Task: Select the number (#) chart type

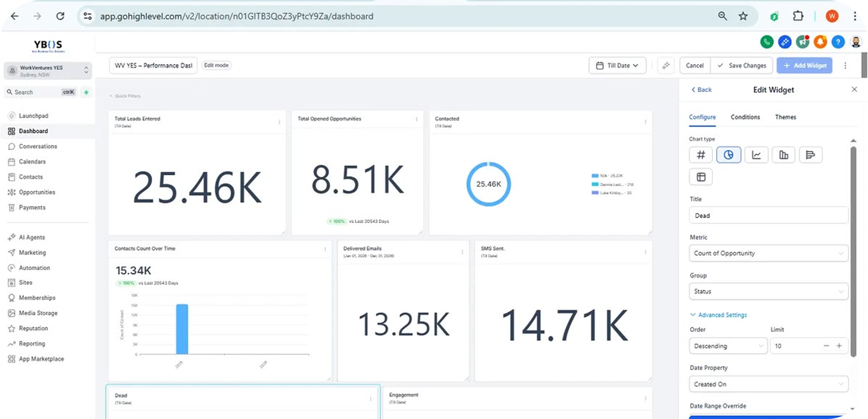Action: tap(701, 155)
